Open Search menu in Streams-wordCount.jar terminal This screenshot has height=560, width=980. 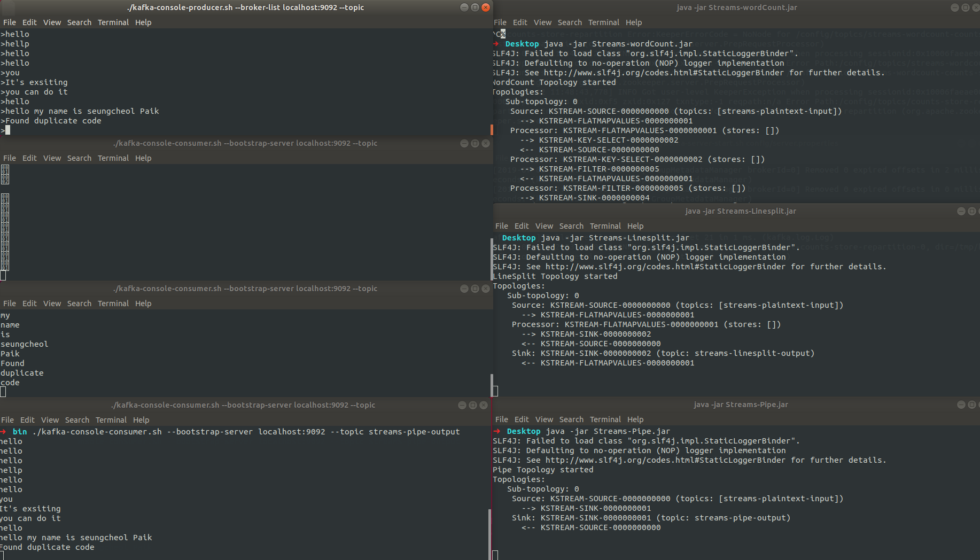click(570, 22)
